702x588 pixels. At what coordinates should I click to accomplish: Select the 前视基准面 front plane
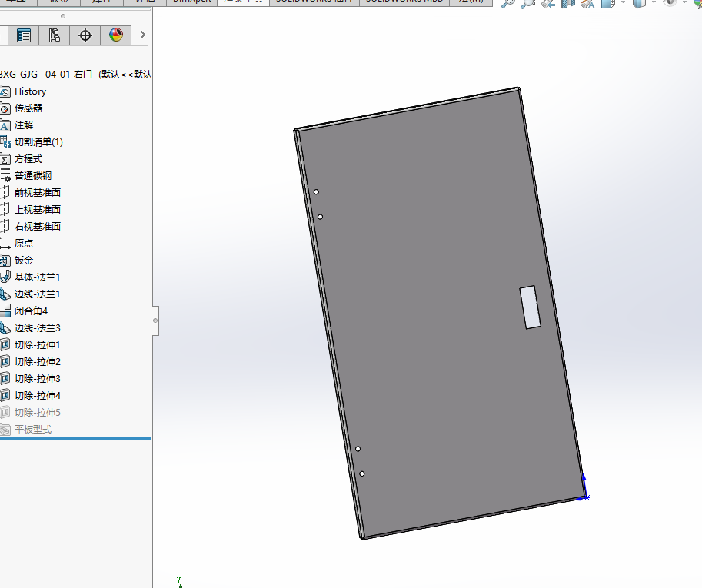tap(37, 193)
